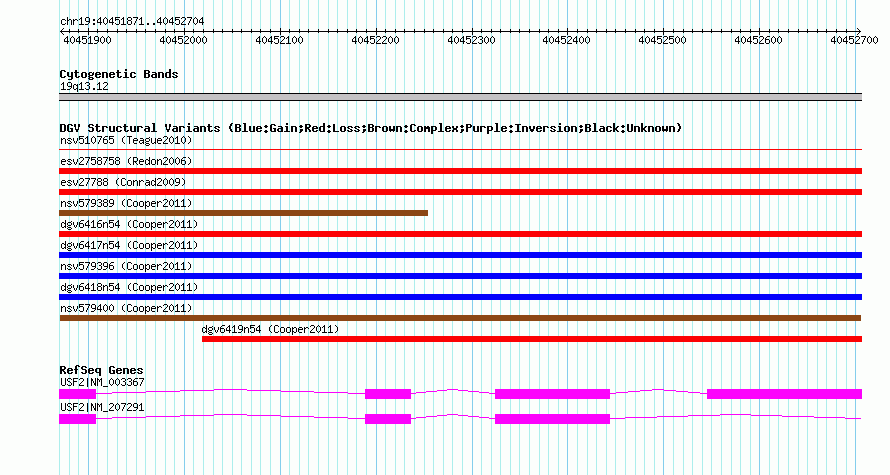Click ruler position 40452300
Viewport: 890px width, 475px height.
point(471,40)
